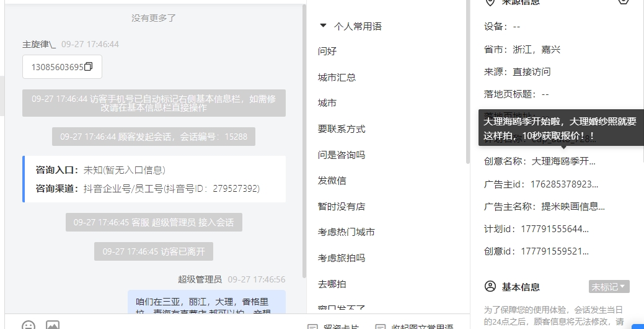This screenshot has width=644, height=329.
Task: Copy the phone number 13085603695
Action: coord(88,66)
